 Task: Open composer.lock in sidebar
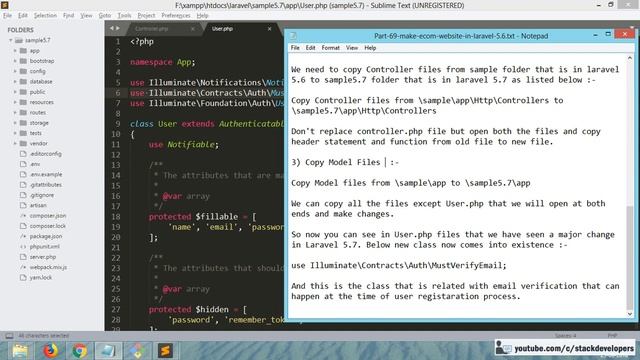coord(47,226)
